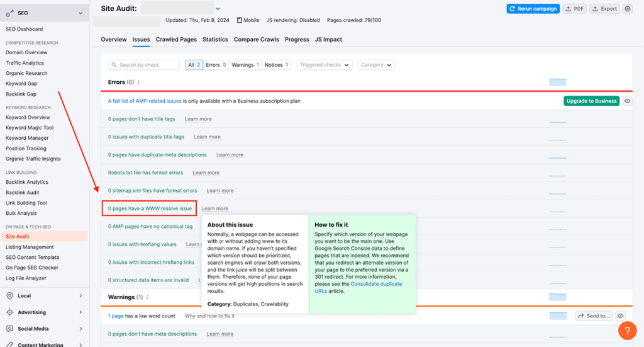Screen dimensions: 644x347
Task: Select Site Audit in sidebar
Action: click(x=45, y=236)
